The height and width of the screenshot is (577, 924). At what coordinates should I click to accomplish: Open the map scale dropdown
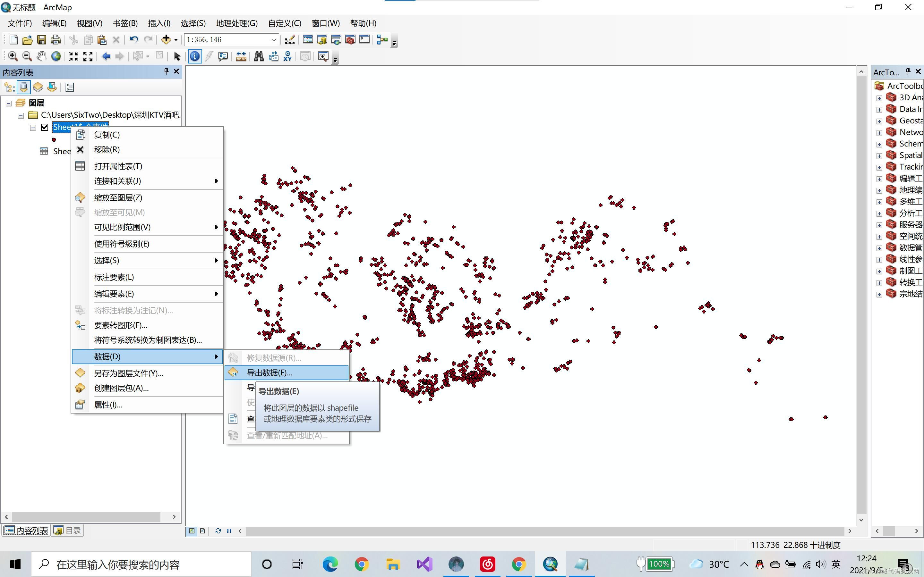(273, 40)
